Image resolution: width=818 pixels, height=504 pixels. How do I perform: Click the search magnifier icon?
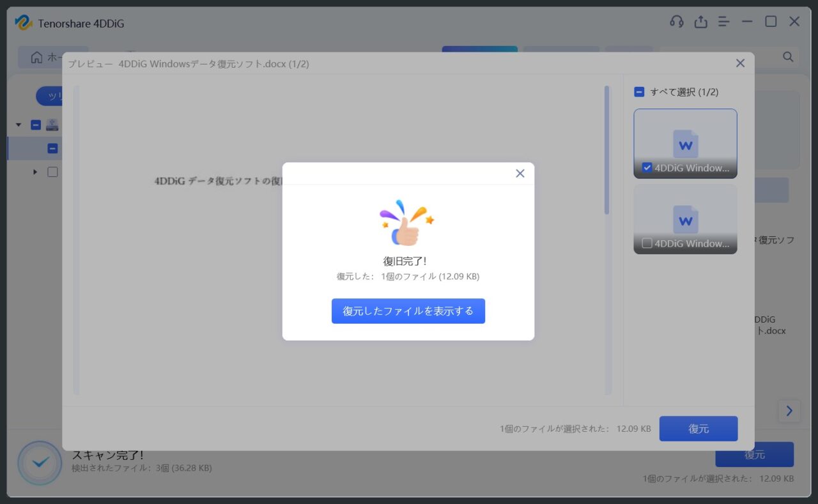point(788,57)
